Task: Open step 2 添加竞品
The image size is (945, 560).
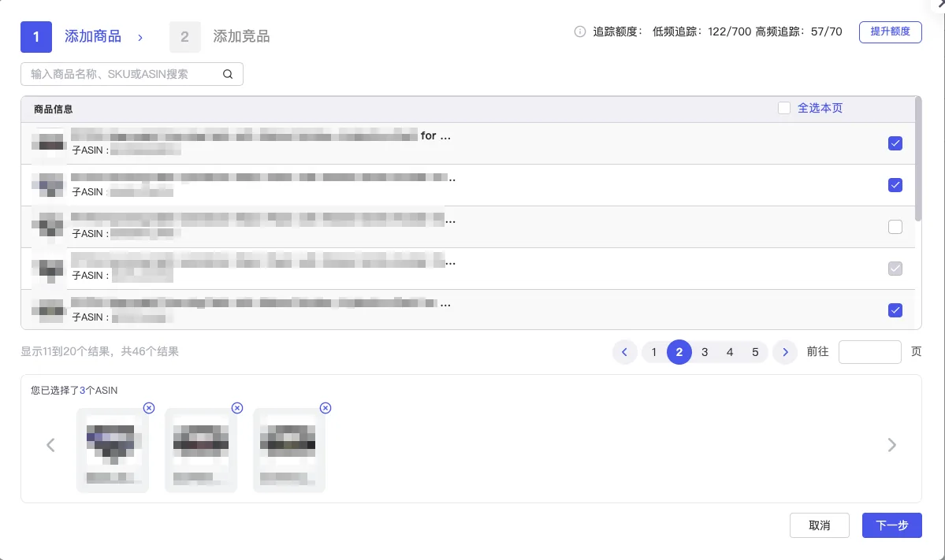Action: [219, 37]
